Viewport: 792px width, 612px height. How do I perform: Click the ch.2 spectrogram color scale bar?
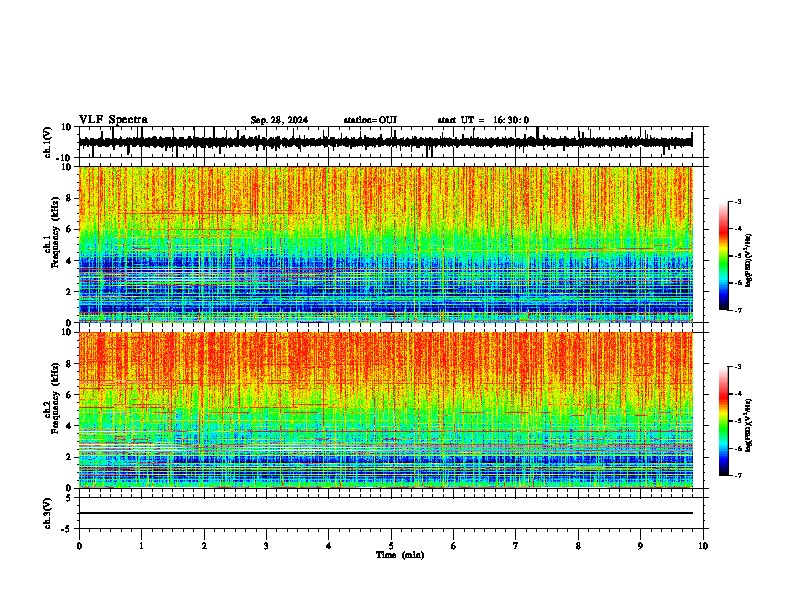coord(723,421)
